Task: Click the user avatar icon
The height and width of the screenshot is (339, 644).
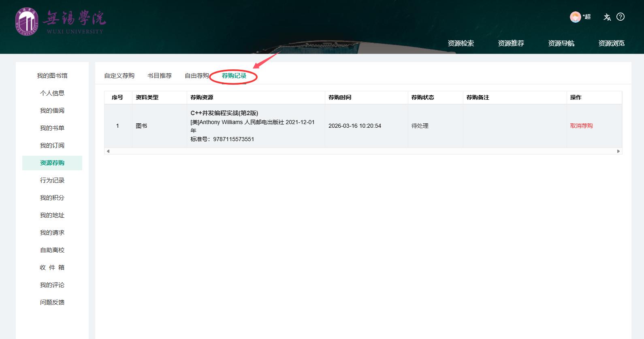Action: pos(575,17)
